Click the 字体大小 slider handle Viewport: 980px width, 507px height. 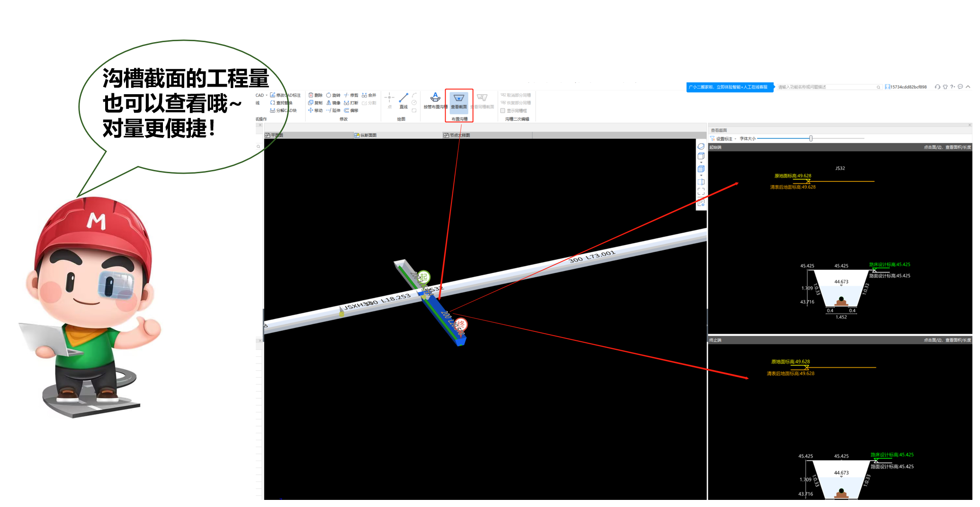click(x=811, y=139)
